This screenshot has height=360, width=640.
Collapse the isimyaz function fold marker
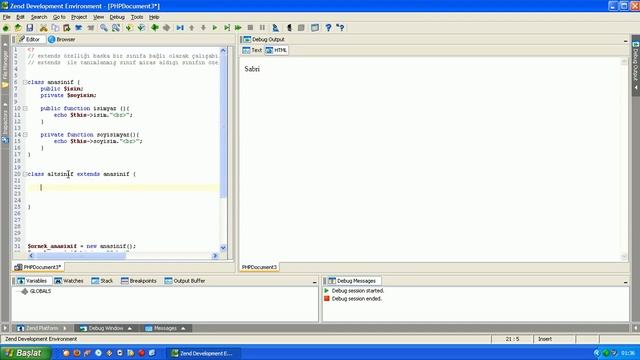coord(25,109)
